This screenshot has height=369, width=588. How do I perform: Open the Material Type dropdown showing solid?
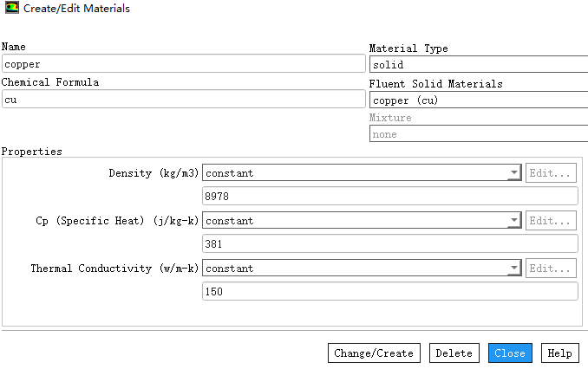click(x=478, y=64)
